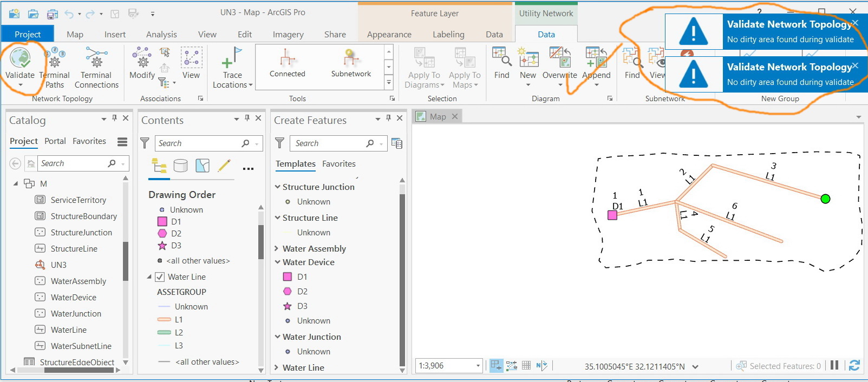Open Terminal Connections tool
The width and height of the screenshot is (868, 382).
tap(96, 67)
